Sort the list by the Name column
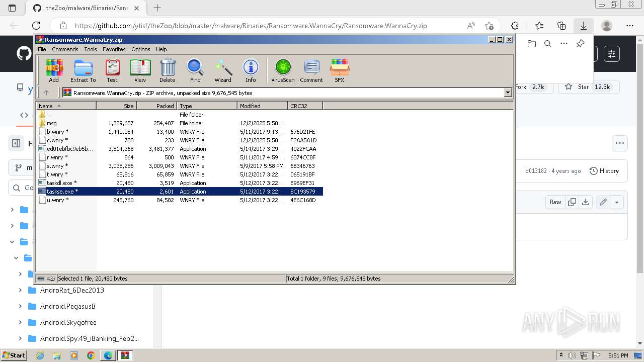Image resolution: width=644 pixels, height=362 pixels. 66,106
